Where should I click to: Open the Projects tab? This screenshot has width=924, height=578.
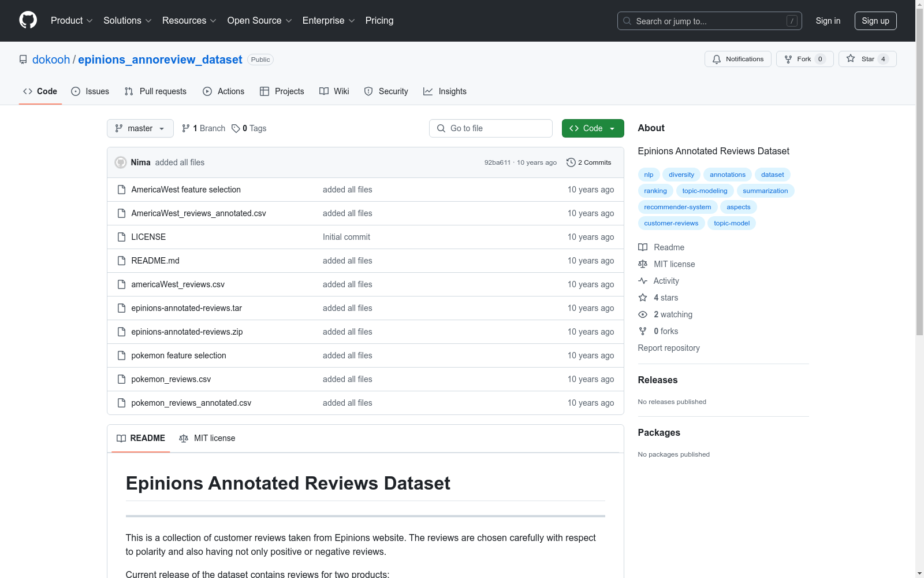click(x=282, y=91)
